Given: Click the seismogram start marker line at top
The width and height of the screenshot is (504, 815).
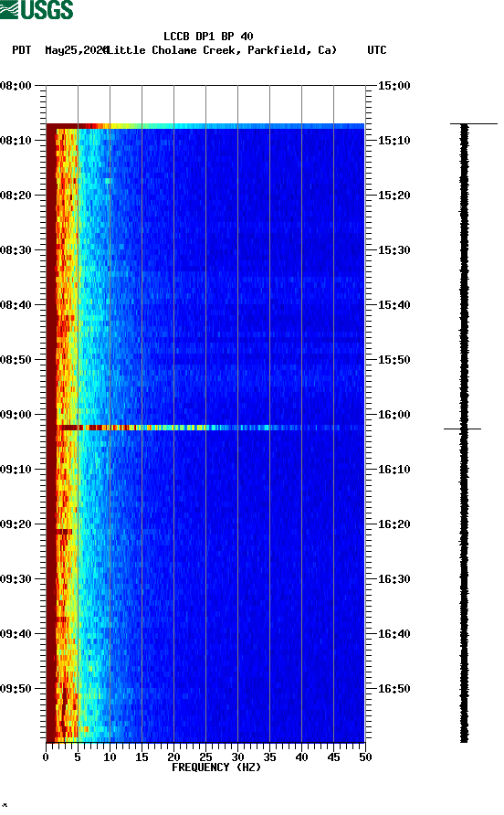Looking at the screenshot, I should pyautogui.click(x=474, y=123).
